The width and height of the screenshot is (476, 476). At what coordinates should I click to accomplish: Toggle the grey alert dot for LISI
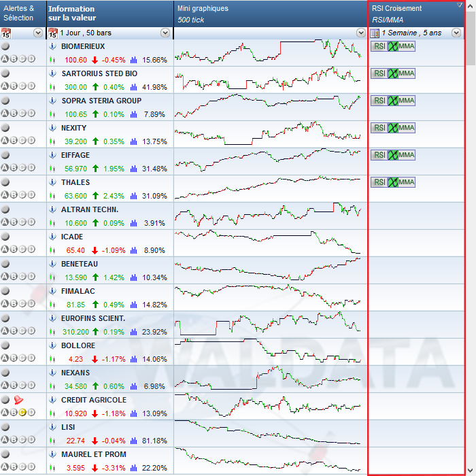5,427
